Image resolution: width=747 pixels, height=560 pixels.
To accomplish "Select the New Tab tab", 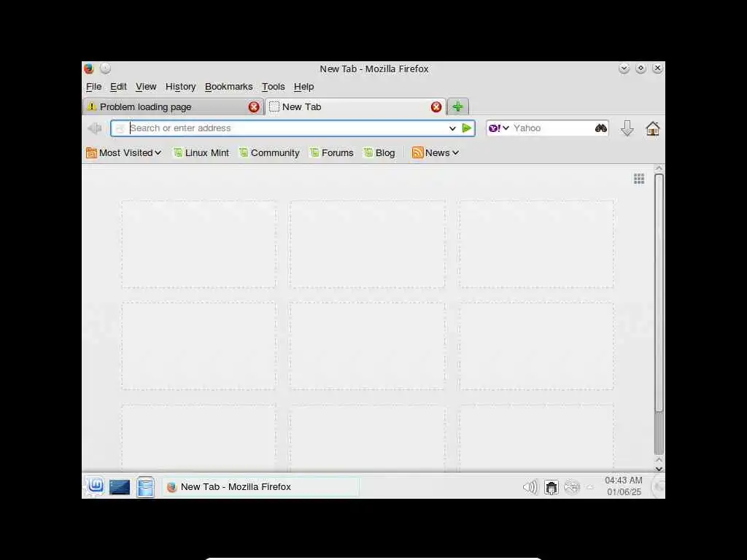I will pyautogui.click(x=355, y=106).
